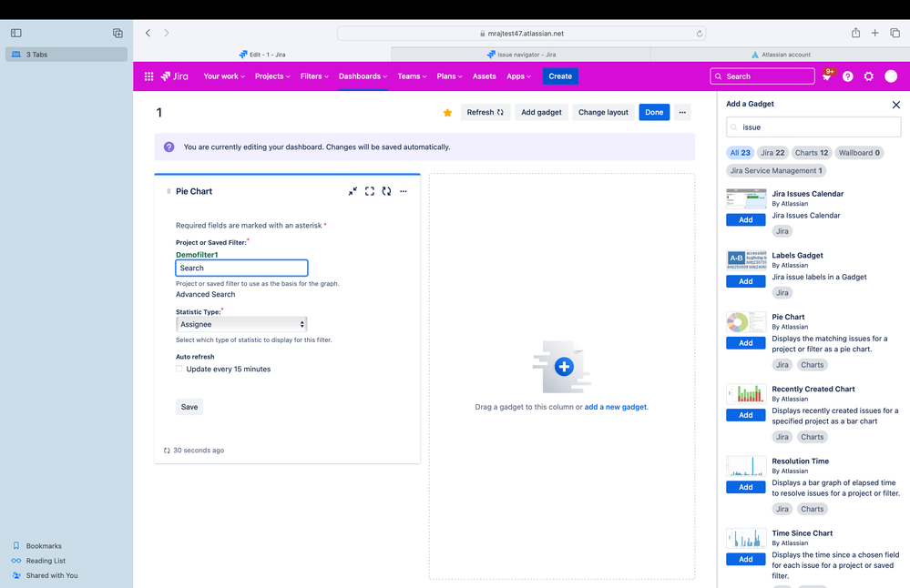
Task: Open Jira settings gear icon
Action: [x=868, y=76]
